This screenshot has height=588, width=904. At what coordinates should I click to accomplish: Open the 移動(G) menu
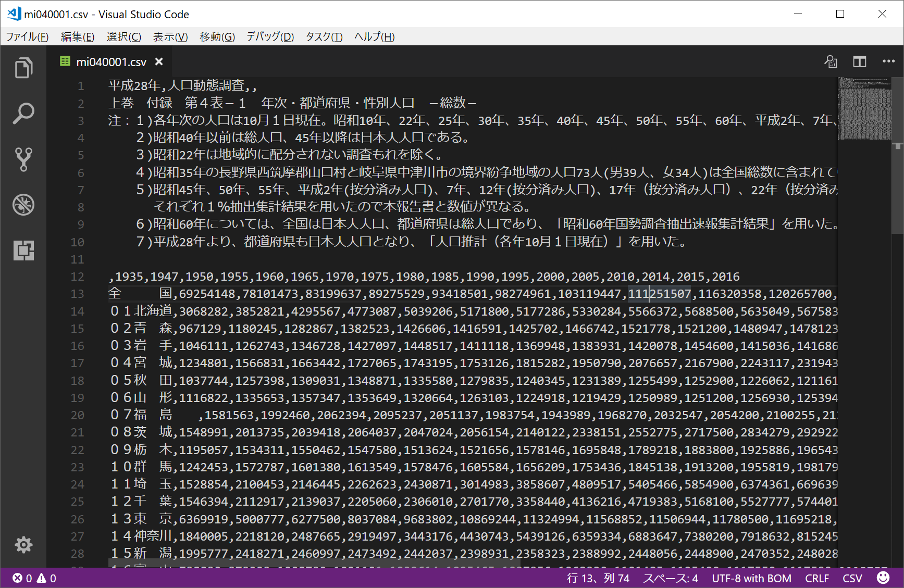(x=217, y=37)
